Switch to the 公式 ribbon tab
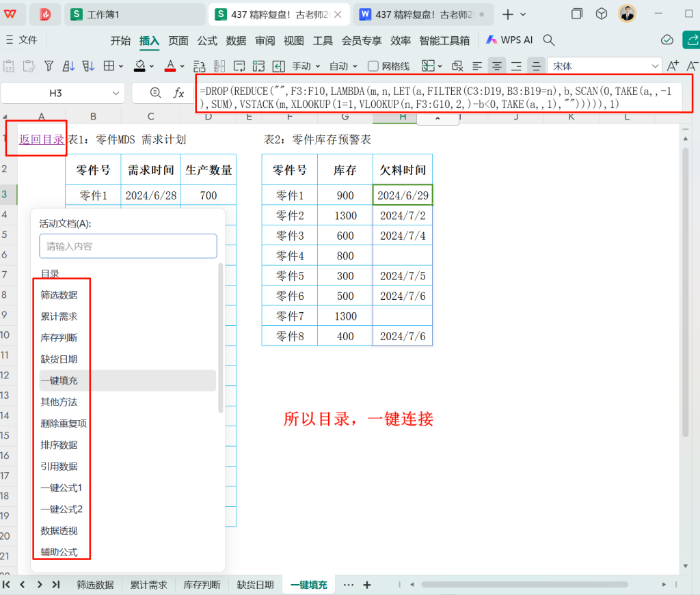 pyautogui.click(x=207, y=40)
